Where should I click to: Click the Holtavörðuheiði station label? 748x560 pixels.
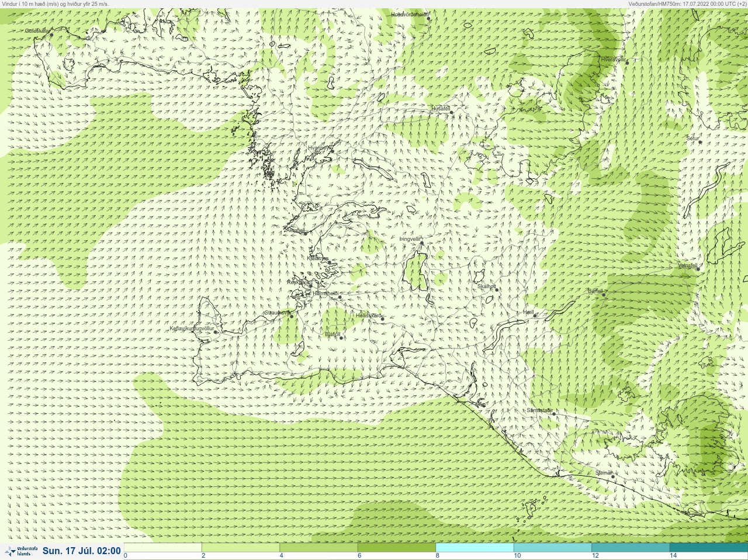(410, 14)
